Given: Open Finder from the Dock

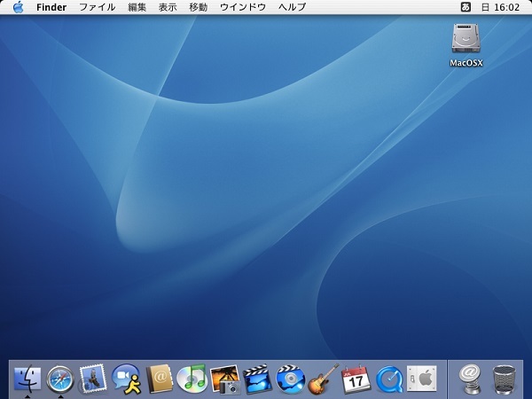Looking at the screenshot, I should 27,379.
